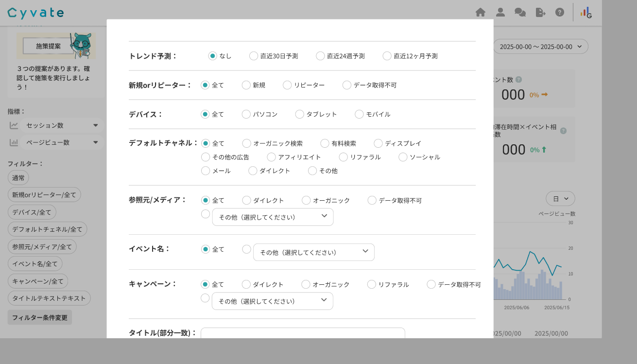Select オーガニック検索 channel option

(x=247, y=143)
